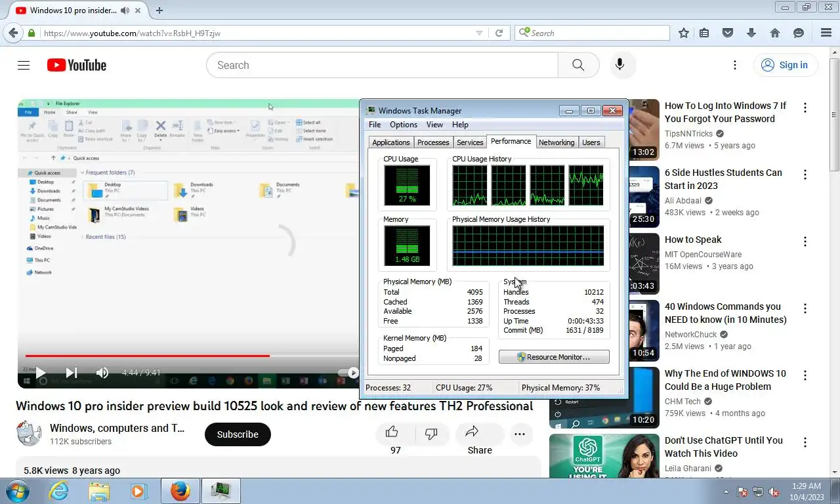
Task: Bookmark this page with the star icon
Action: click(x=684, y=33)
